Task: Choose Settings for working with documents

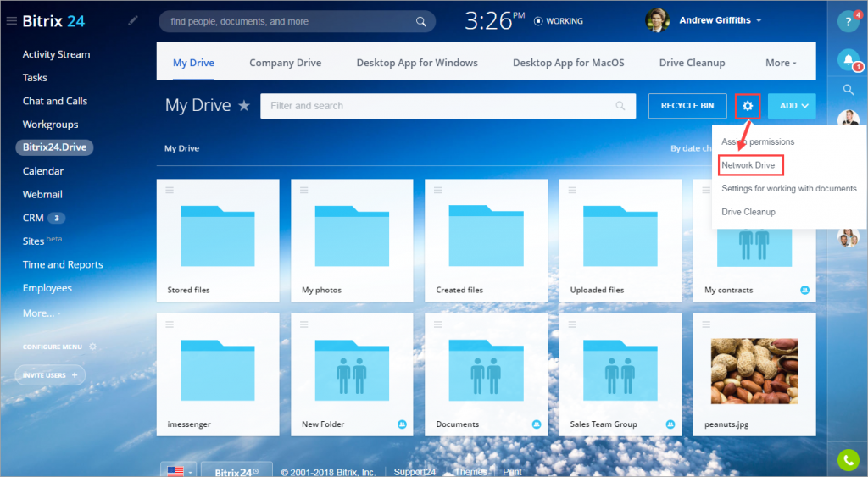Action: pos(789,188)
